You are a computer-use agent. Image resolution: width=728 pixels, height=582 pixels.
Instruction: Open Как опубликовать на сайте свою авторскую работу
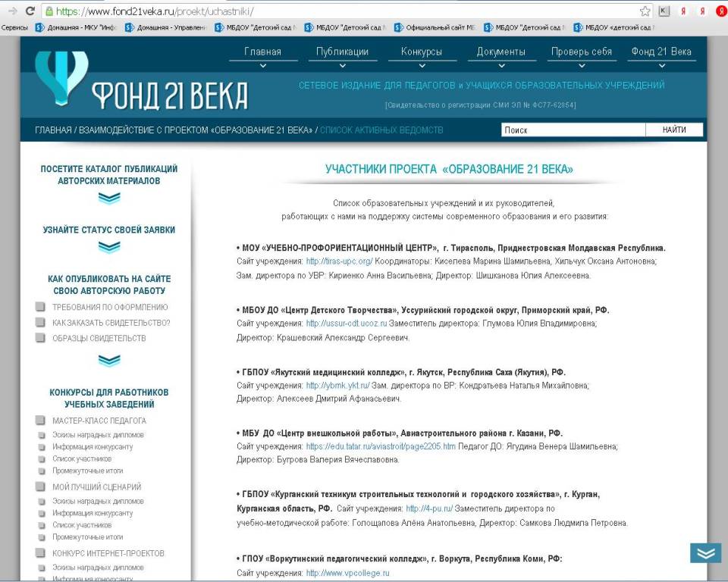click(109, 284)
